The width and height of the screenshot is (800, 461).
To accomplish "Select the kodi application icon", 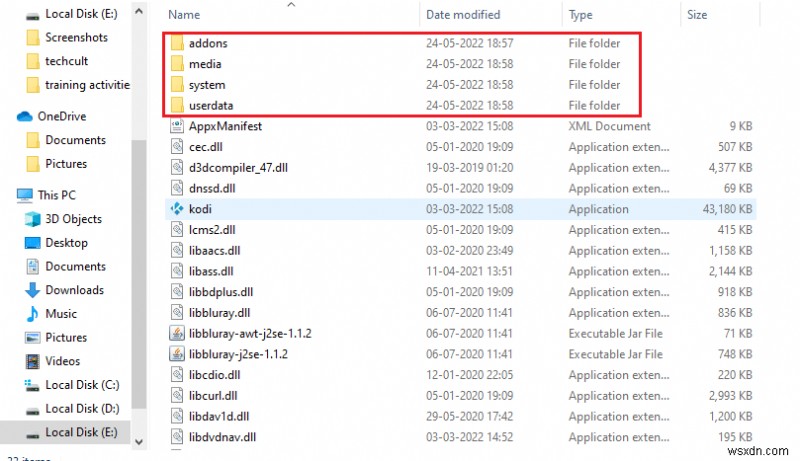I will [175, 209].
